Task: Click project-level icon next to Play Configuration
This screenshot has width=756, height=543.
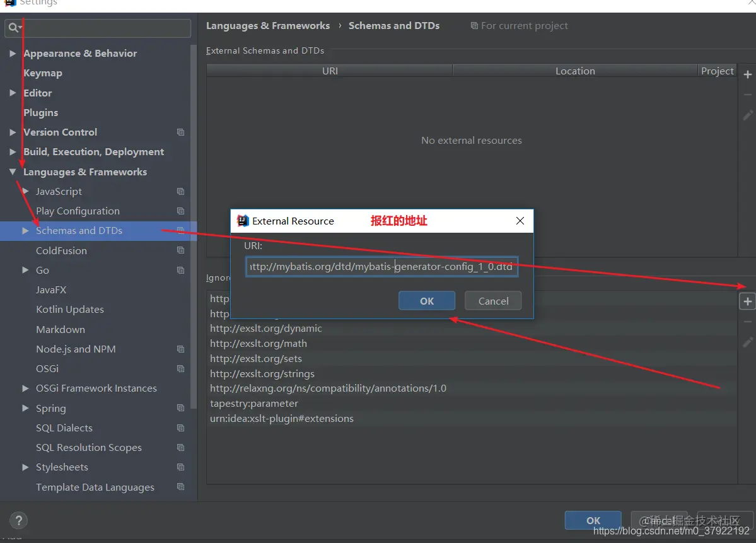Action: pyautogui.click(x=180, y=211)
